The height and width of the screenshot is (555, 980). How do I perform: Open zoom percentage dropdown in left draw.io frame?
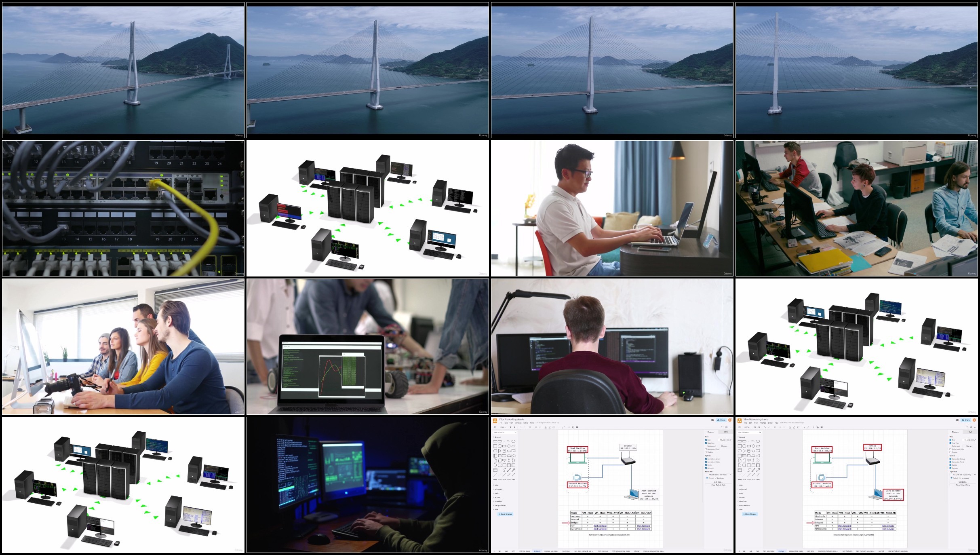pos(502,427)
